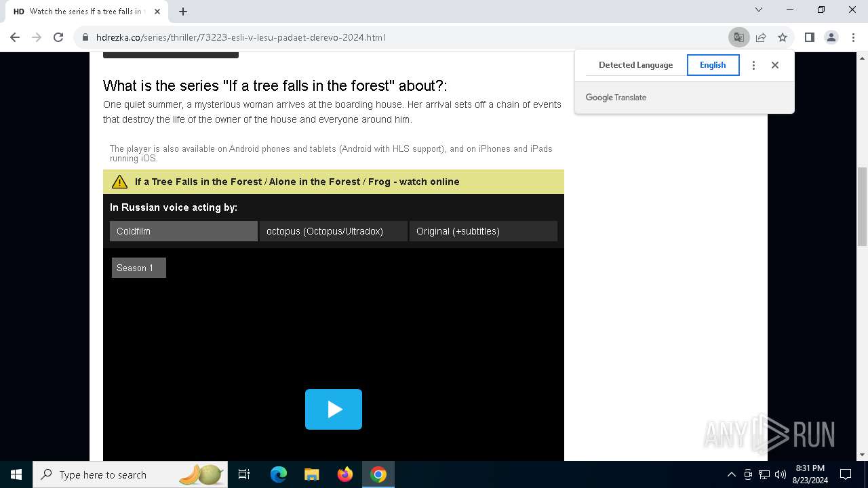868x488 pixels.
Task: Show hidden system tray icons
Action: tap(731, 474)
